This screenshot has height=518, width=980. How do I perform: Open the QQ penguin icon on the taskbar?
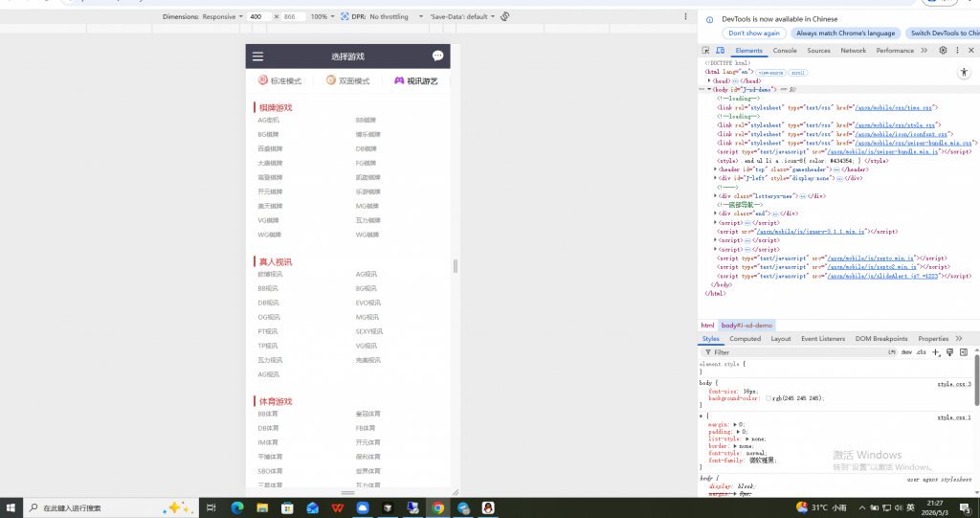(488, 508)
